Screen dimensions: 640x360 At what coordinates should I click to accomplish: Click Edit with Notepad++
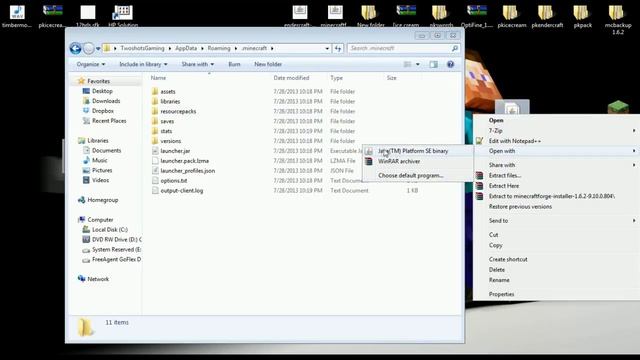[x=515, y=141]
